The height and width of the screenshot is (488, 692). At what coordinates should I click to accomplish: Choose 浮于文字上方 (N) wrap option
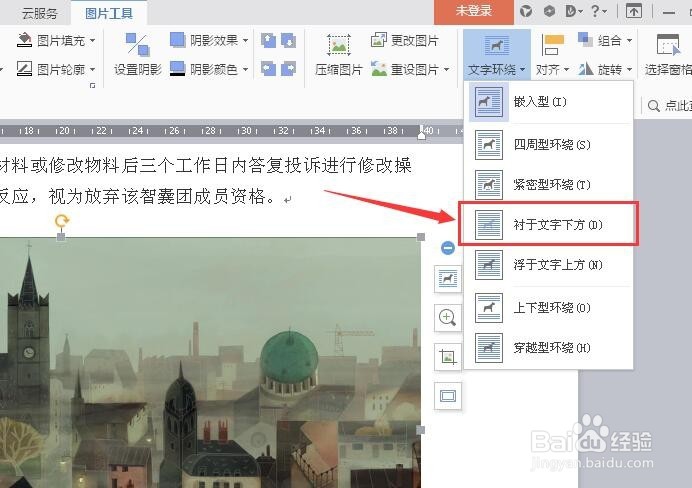point(549,265)
